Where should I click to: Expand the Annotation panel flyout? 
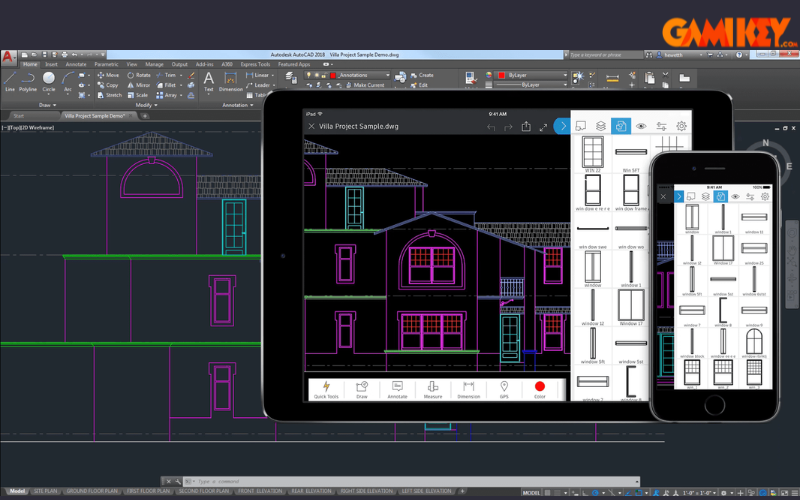point(238,105)
